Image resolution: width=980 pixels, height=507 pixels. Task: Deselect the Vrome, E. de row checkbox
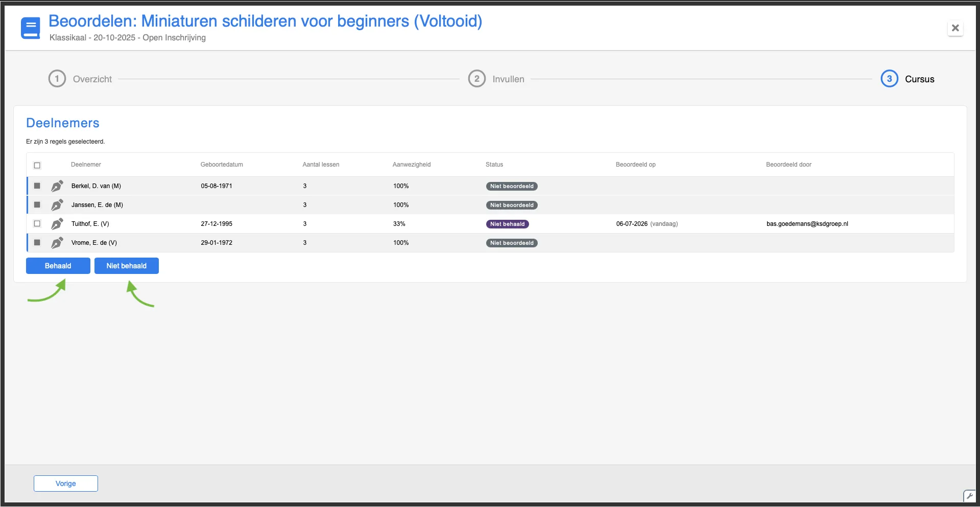(37, 243)
